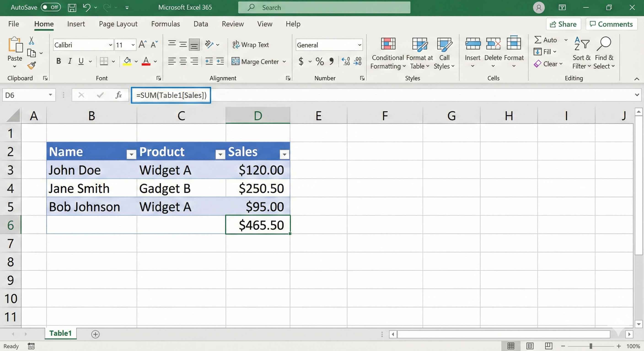Click the Share button

click(x=563, y=24)
